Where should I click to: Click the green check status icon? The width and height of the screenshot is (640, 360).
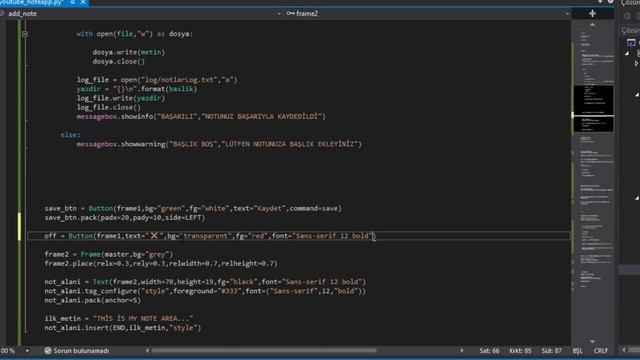(48, 351)
